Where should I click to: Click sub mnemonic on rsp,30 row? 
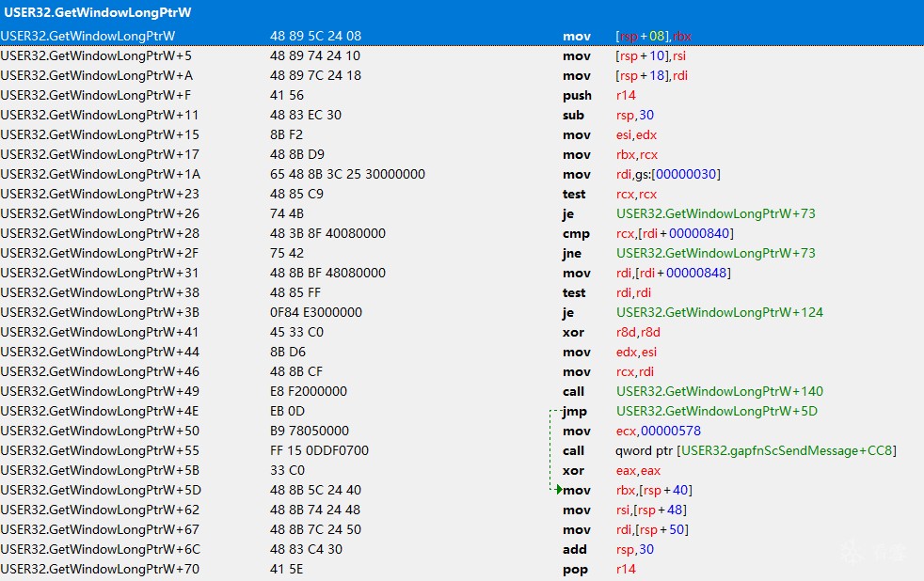pos(573,115)
